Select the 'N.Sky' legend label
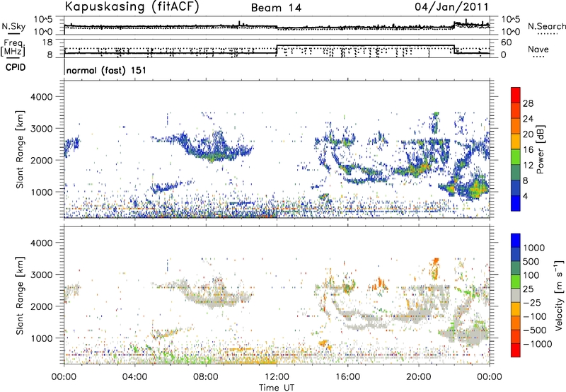This screenshot has height=392, width=566. point(13,26)
